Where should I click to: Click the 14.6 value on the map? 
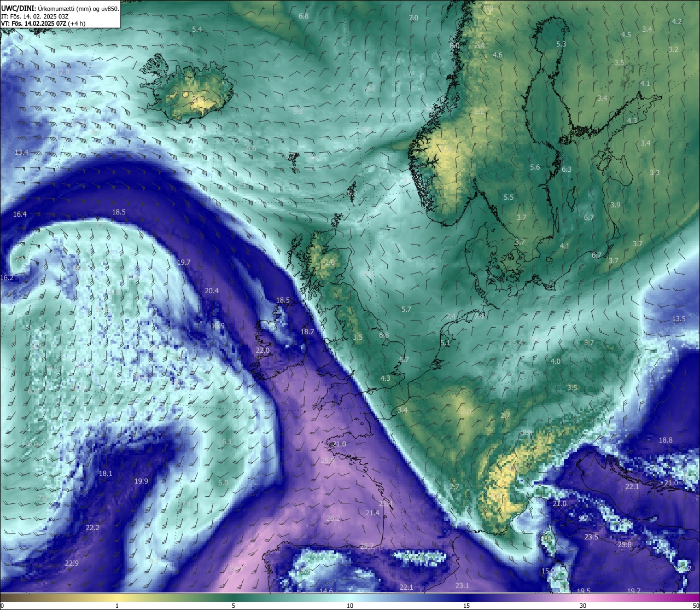pos(326,591)
